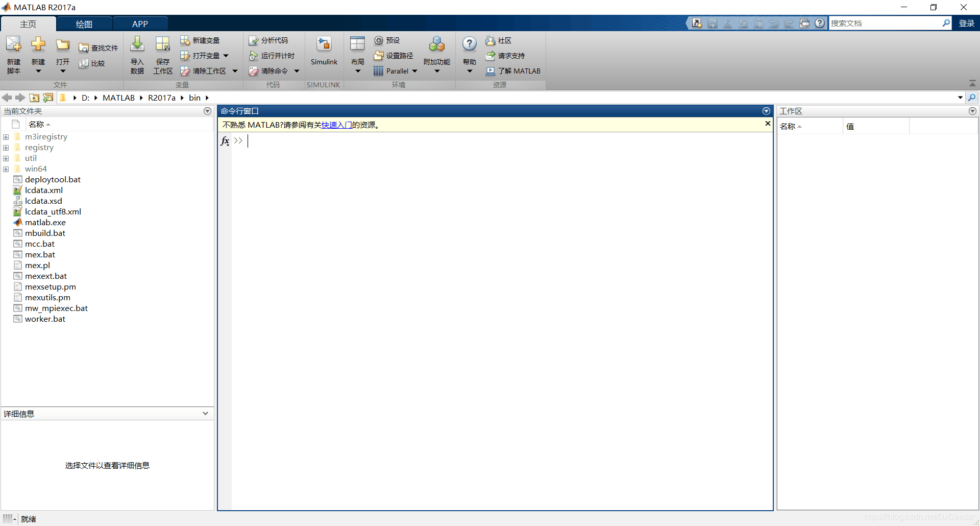980x526 pixels.
Task: Open Clear Workspace dropdown arrow
Action: pos(235,71)
